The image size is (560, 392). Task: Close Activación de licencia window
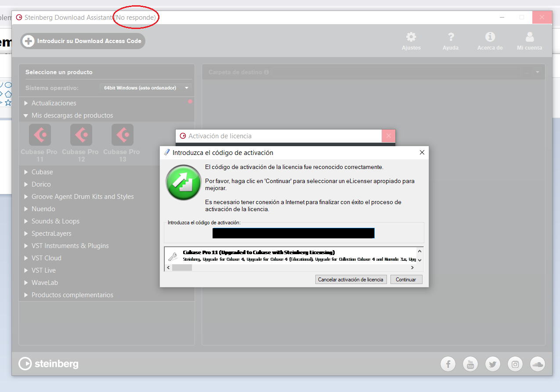388,136
